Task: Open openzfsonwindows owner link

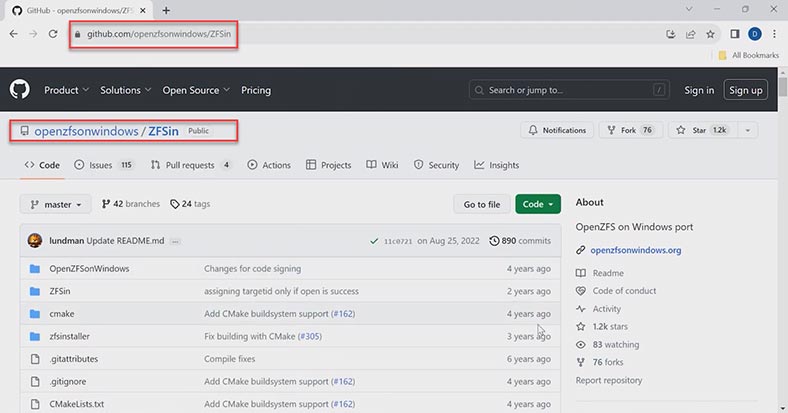Action: [86, 131]
